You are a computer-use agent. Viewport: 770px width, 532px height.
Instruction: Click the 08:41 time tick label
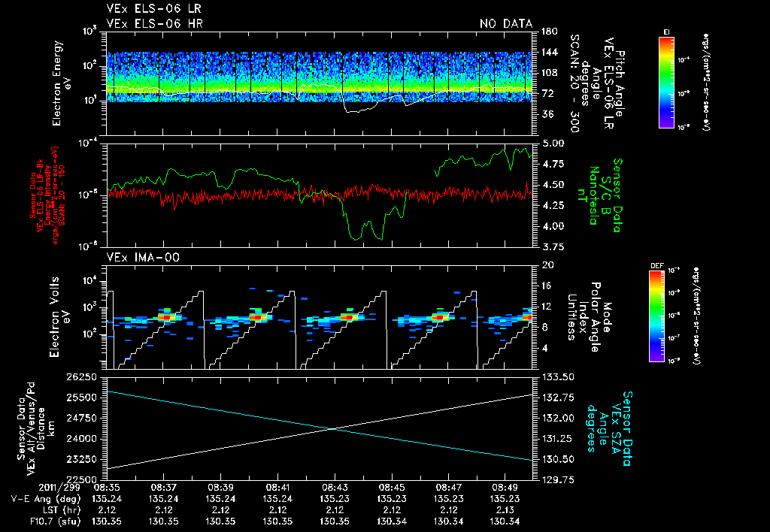[x=277, y=488]
